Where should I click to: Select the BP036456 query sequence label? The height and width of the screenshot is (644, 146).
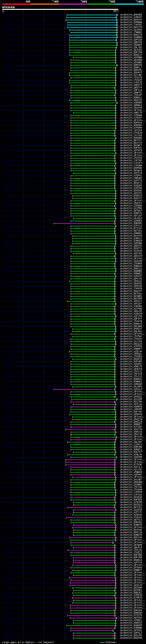8,7
